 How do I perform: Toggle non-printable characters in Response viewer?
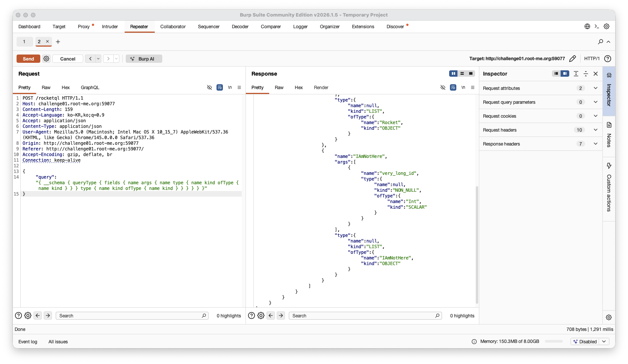[443, 88]
